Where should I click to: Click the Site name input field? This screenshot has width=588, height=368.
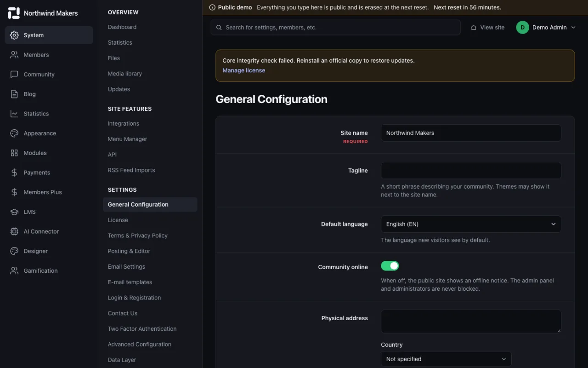pyautogui.click(x=471, y=133)
